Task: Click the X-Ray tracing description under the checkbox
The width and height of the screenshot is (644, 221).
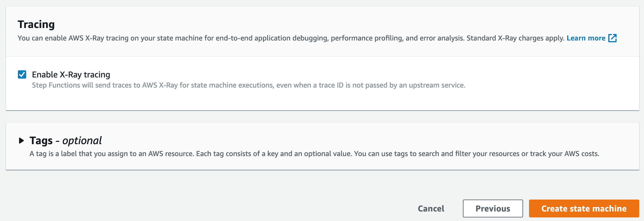Action: tap(248, 85)
